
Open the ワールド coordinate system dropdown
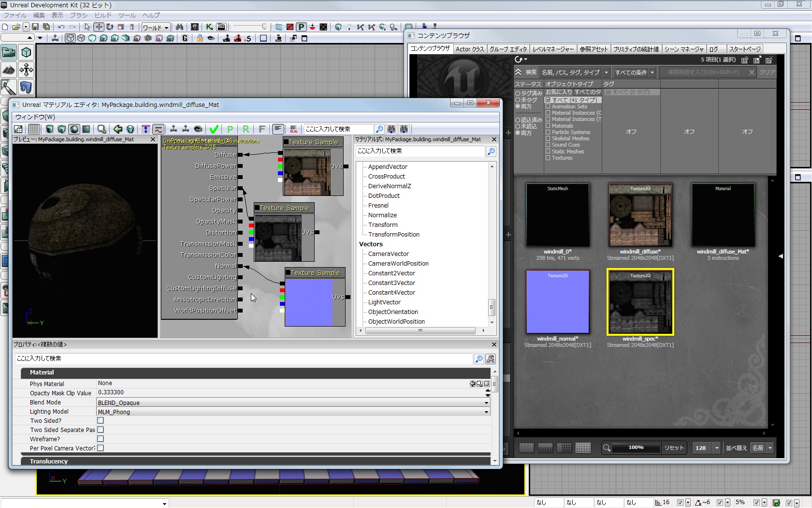[x=156, y=28]
